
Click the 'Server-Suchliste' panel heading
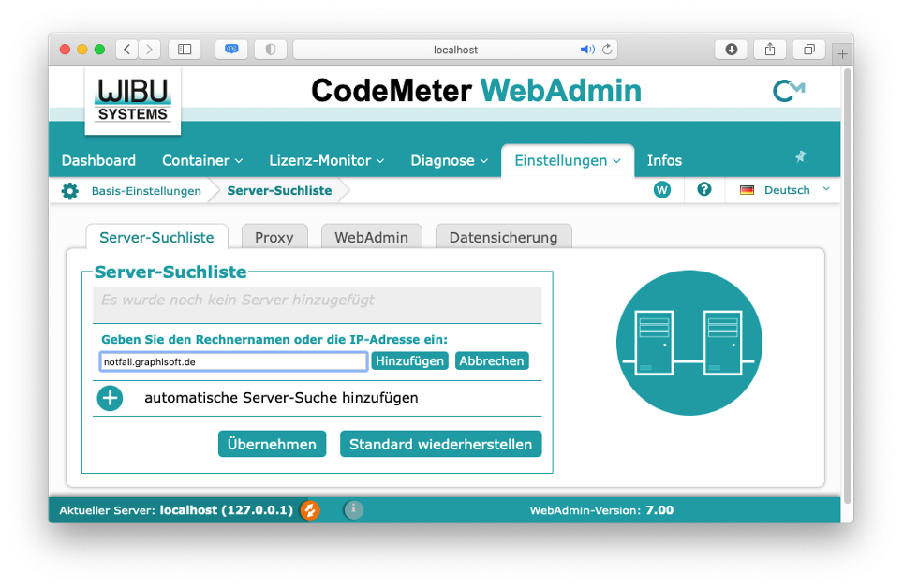[170, 272]
